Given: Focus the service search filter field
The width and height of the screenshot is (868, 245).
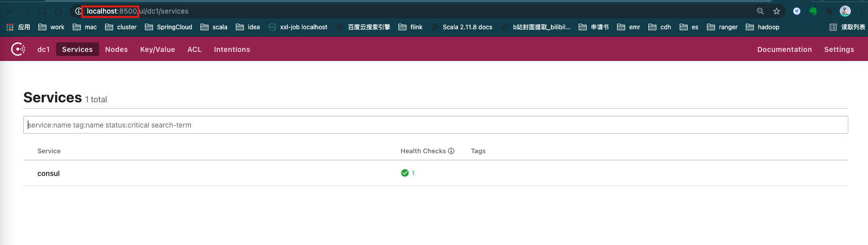Looking at the screenshot, I should 435,125.
